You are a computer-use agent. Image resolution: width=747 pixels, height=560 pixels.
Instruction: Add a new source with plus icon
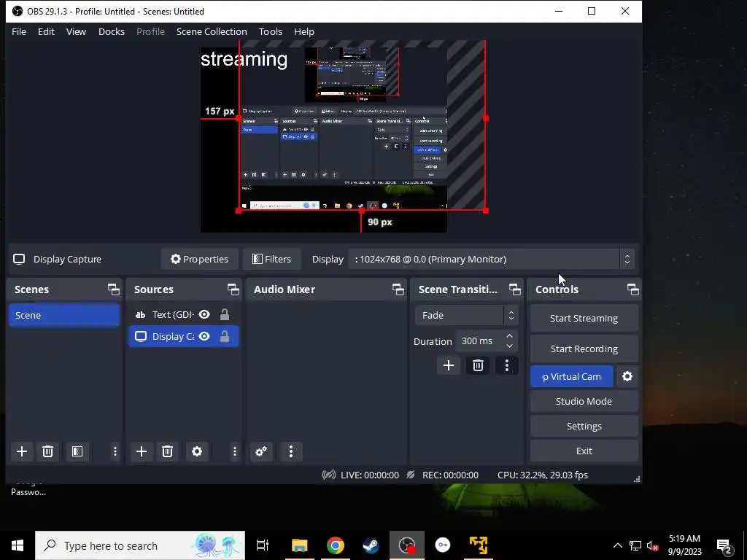(x=142, y=451)
